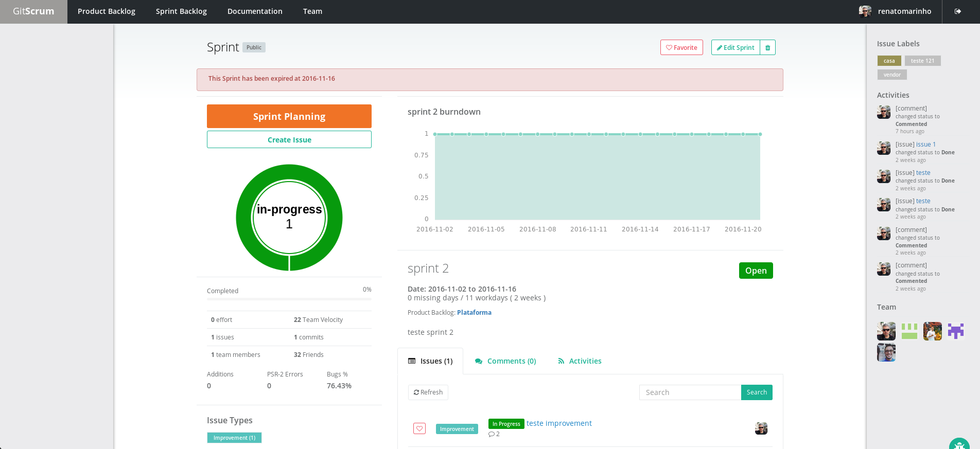Open the teste improvement issue
The width and height of the screenshot is (980, 449).
pyautogui.click(x=559, y=423)
